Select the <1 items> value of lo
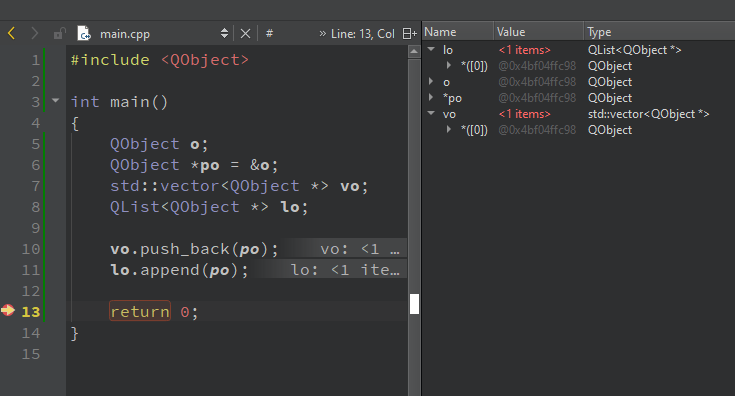 click(x=525, y=50)
